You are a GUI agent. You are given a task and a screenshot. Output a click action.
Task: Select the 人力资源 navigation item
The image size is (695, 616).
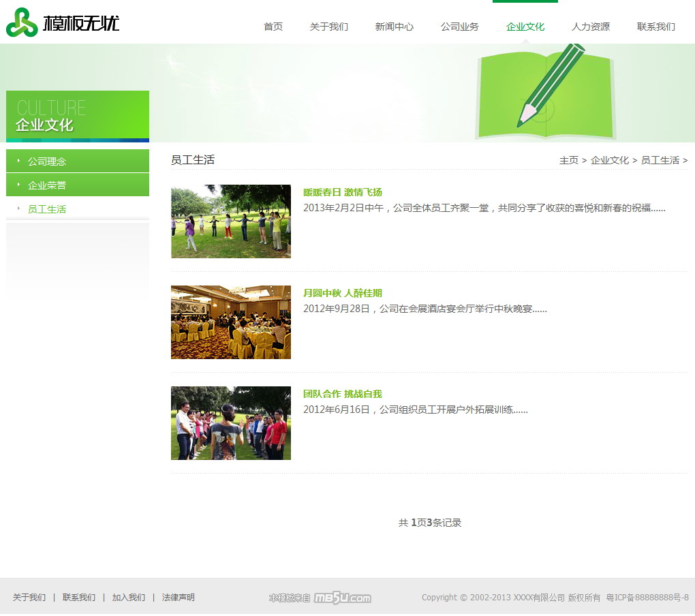590,27
